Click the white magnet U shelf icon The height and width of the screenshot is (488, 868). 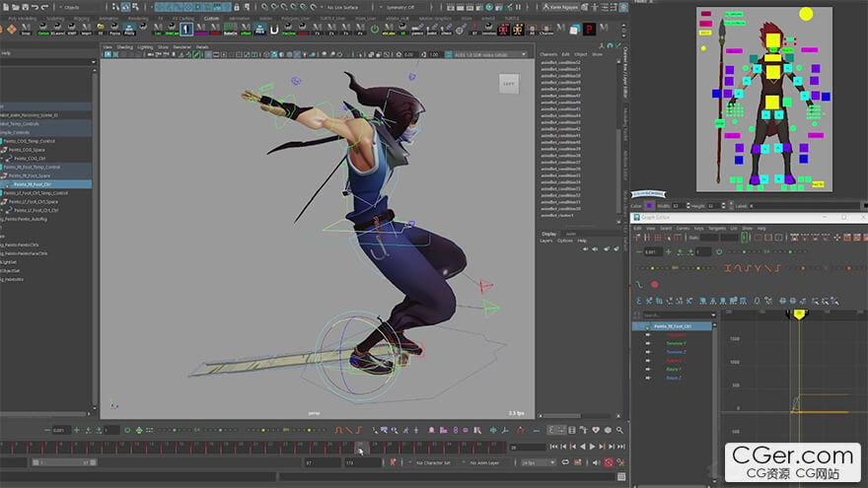pyautogui.click(x=274, y=29)
